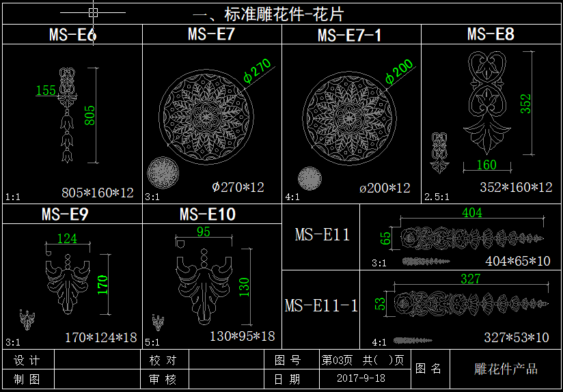Click the MS-E10 leaf bracket drawing
This screenshot has height=392, width=563.
tap(204, 281)
